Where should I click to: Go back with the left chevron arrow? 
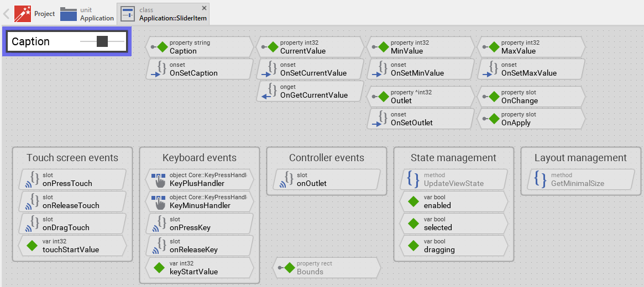click(7, 14)
